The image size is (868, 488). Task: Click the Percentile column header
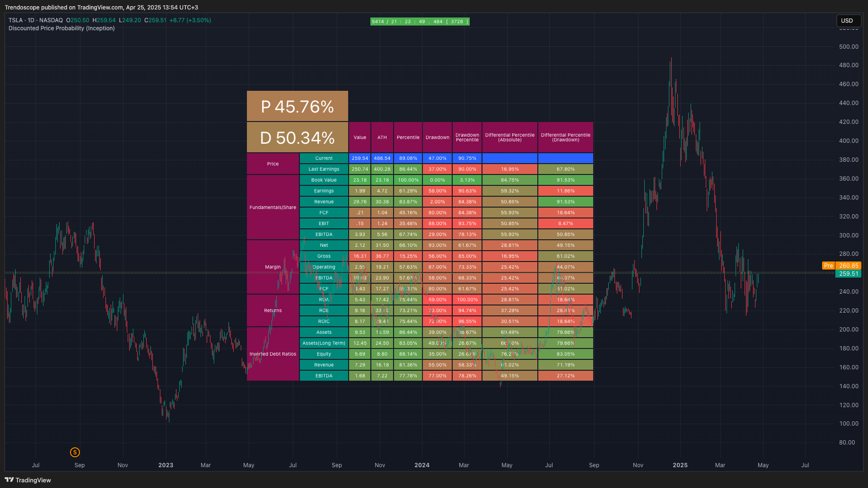tap(408, 138)
